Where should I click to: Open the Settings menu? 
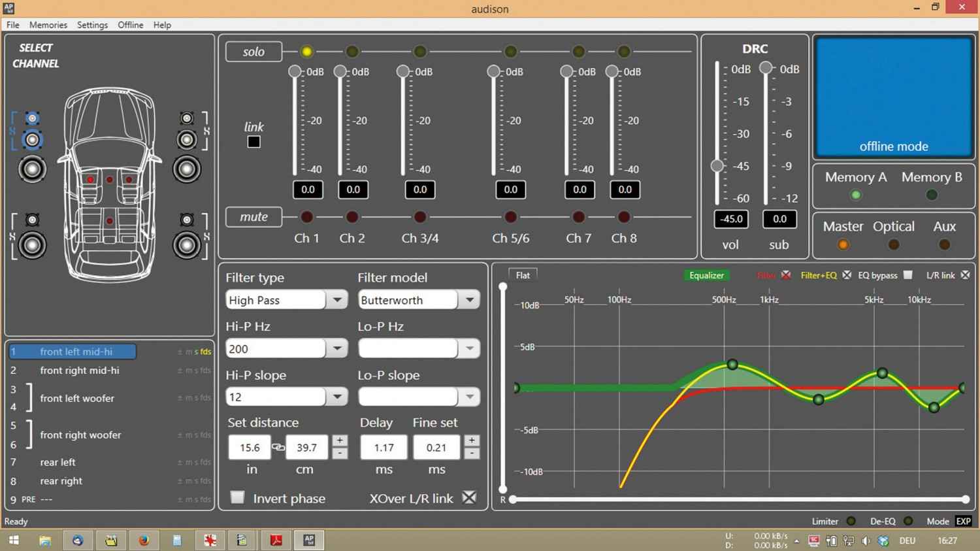point(92,25)
